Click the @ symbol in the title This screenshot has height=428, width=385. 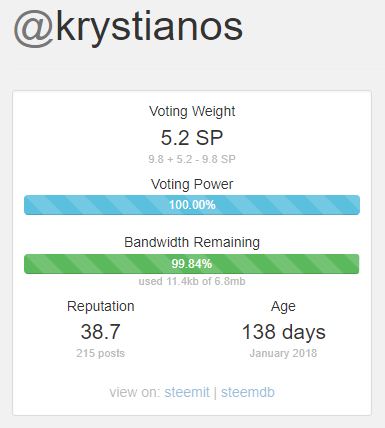point(34,29)
